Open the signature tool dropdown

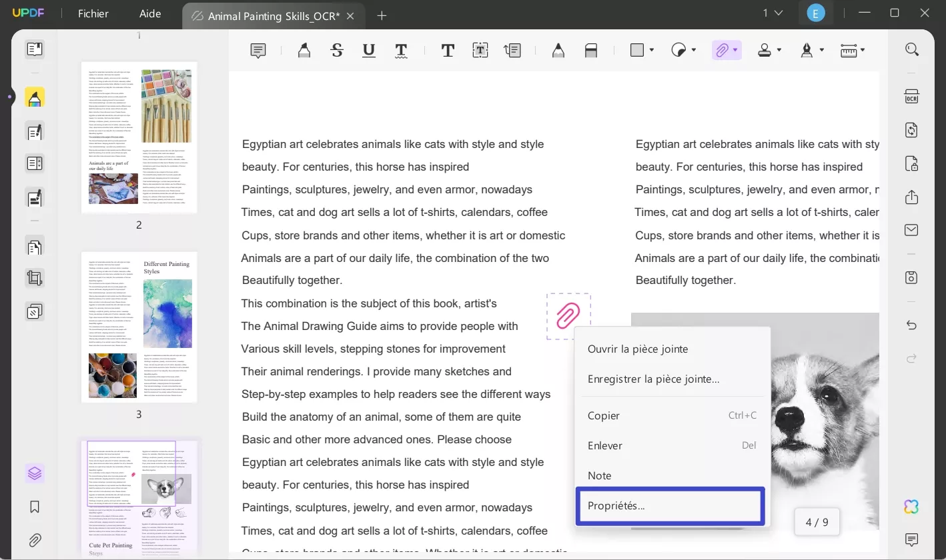821,50
